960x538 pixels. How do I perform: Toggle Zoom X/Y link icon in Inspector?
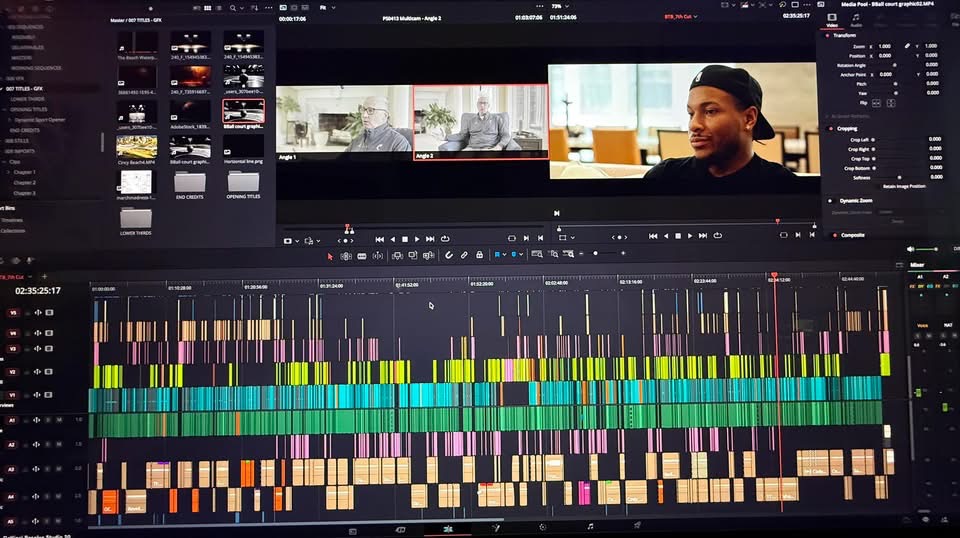pyautogui.click(x=907, y=46)
